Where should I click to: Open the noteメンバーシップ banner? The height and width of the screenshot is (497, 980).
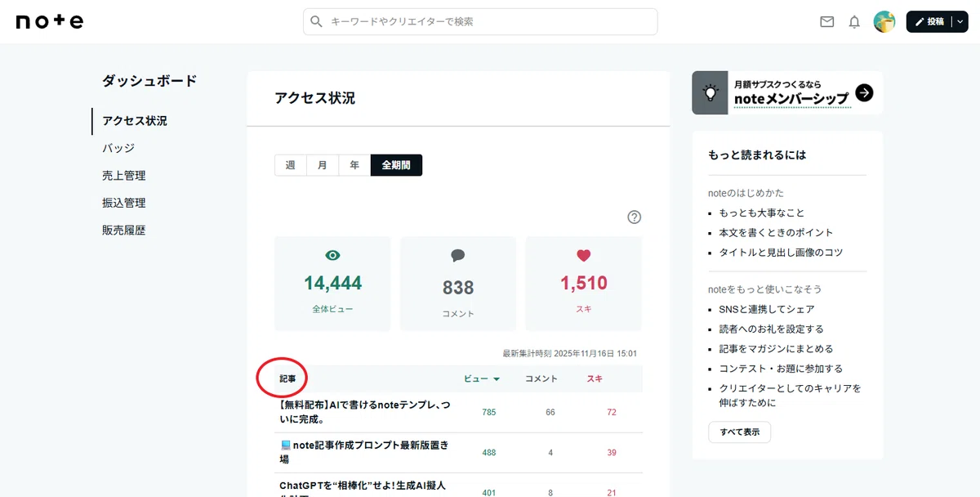tap(787, 92)
